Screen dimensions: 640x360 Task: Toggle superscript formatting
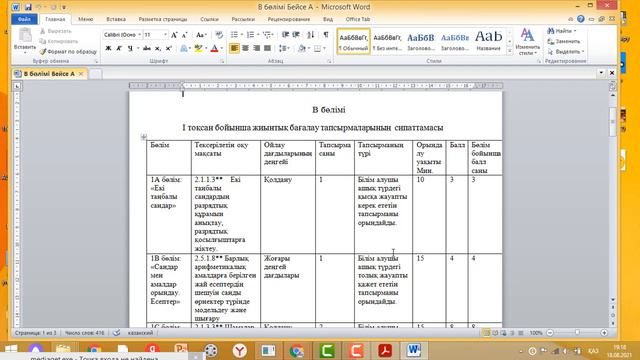(168, 48)
